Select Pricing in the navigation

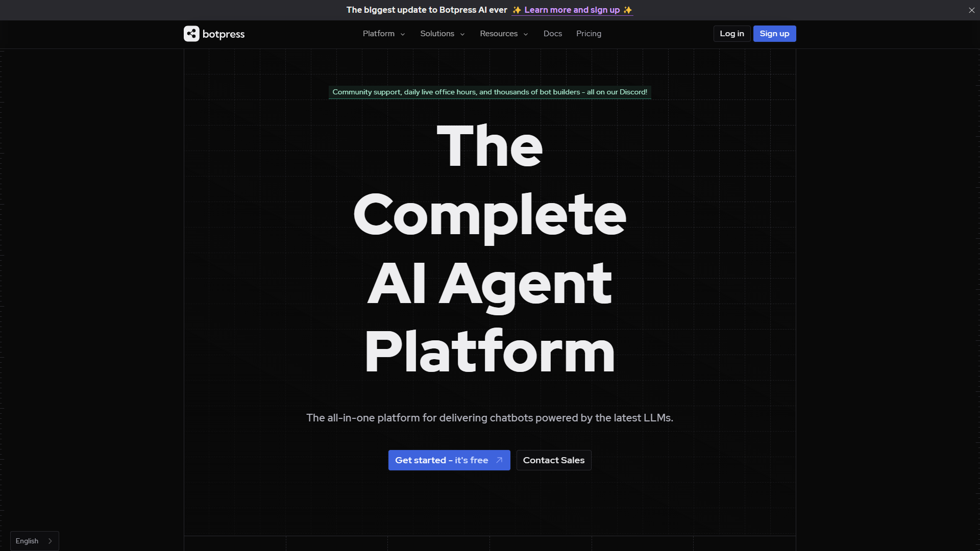click(x=589, y=34)
